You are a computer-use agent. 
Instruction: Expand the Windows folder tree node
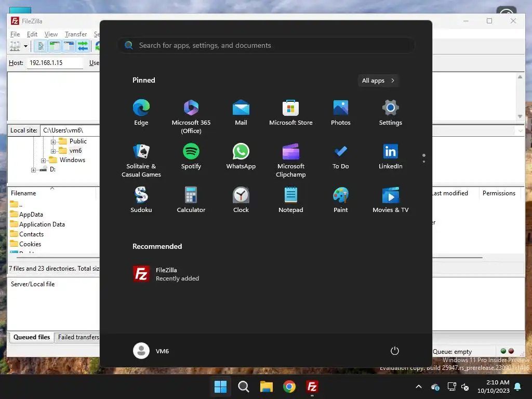44,161
